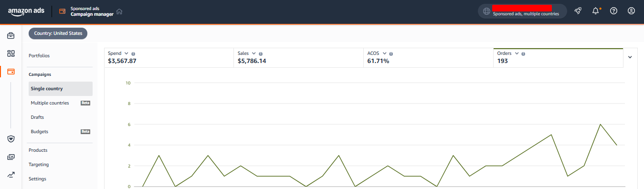Open dashboard grid icon in sidebar
The width and height of the screenshot is (644, 189).
pyautogui.click(x=11, y=53)
